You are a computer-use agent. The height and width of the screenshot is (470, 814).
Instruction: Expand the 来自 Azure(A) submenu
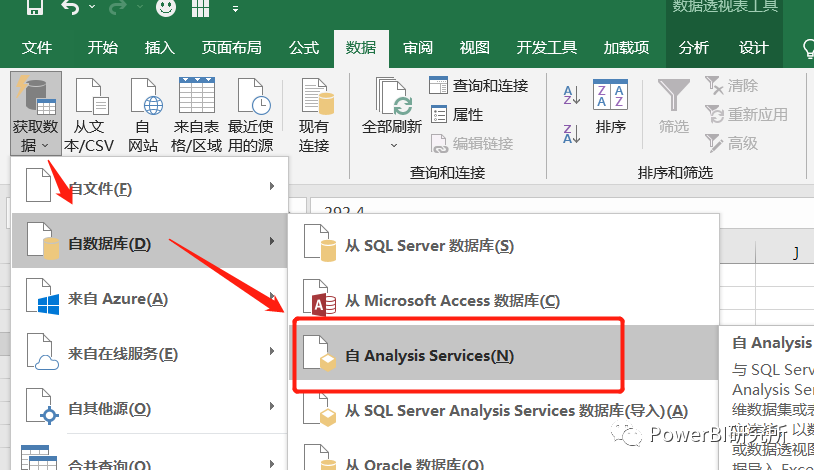point(150,298)
